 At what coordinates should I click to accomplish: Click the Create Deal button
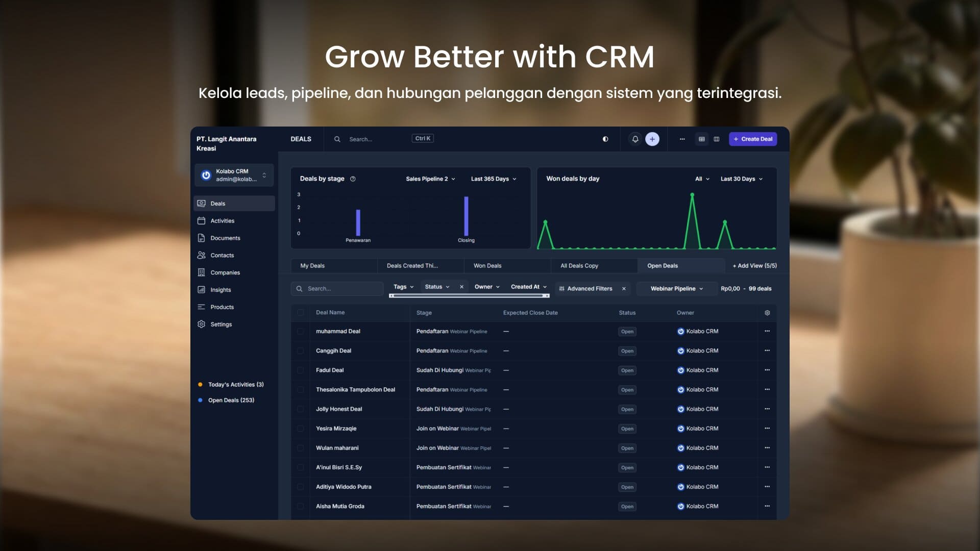pyautogui.click(x=753, y=139)
